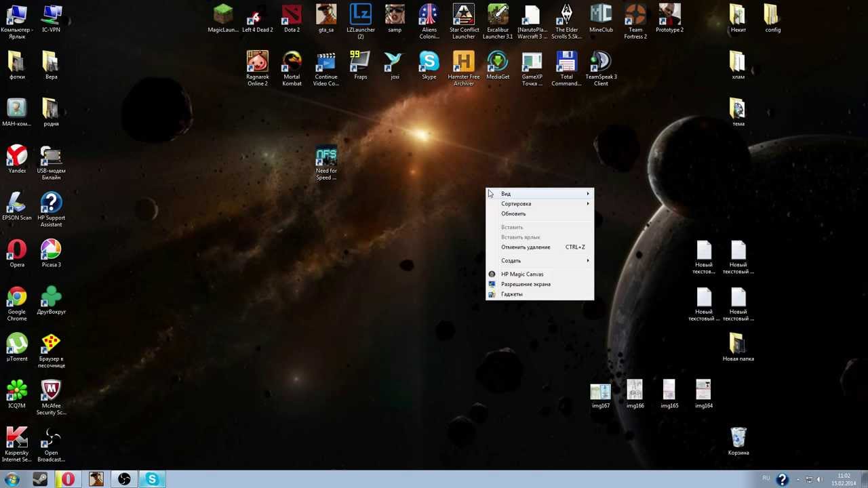Open the taskbar clock showing 11:02

click(844, 479)
